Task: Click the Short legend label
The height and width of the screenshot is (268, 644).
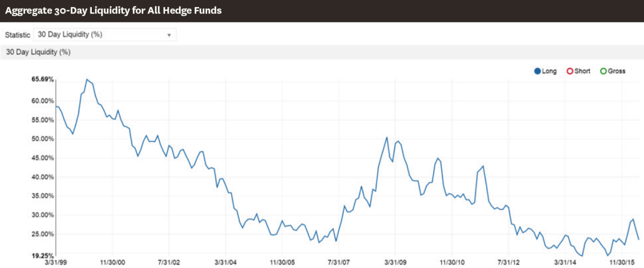Action: click(582, 71)
